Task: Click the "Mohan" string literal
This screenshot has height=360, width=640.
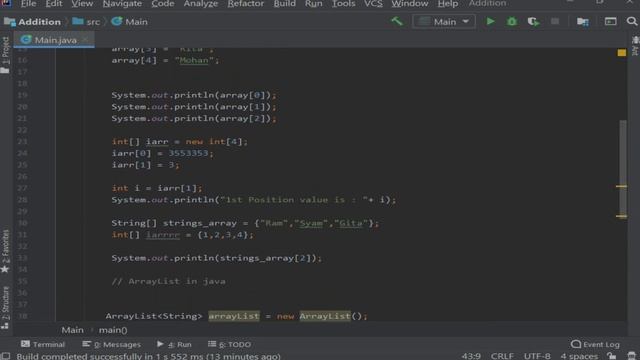Action: point(194,60)
